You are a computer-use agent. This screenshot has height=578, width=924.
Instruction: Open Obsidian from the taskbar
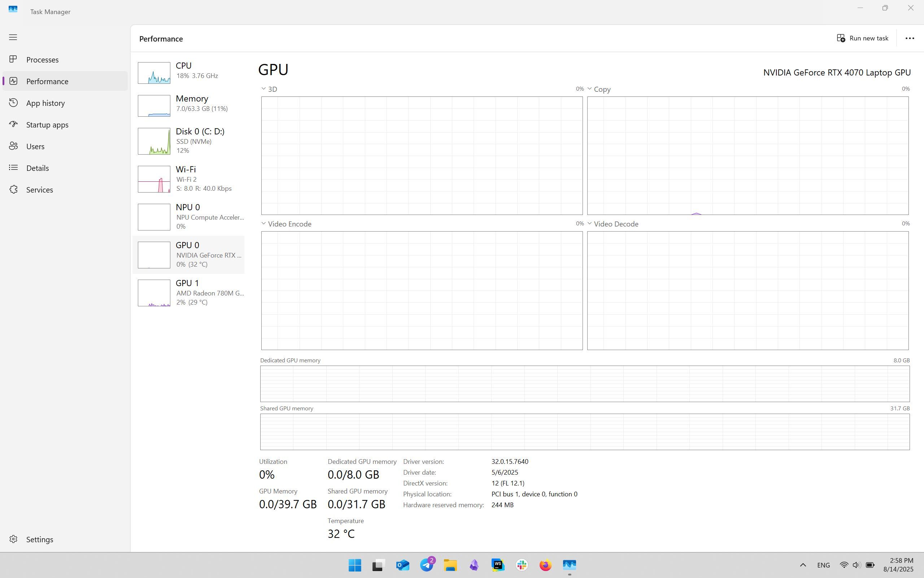coord(474,565)
